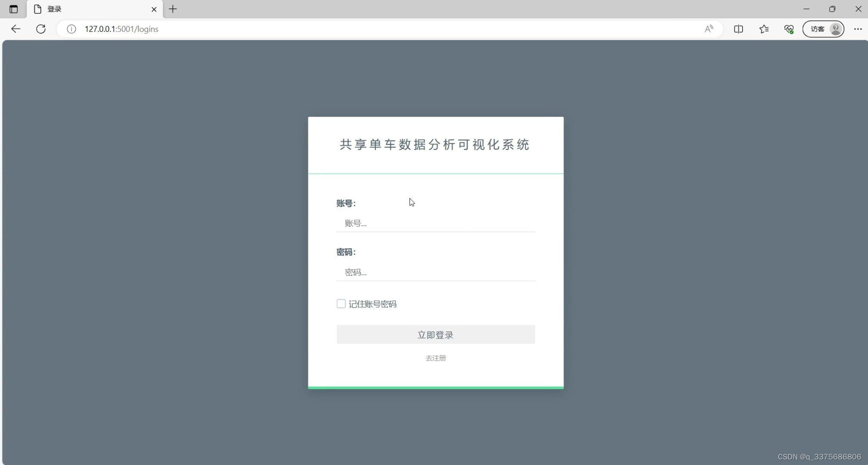Open the Settings and more menu

pyautogui.click(x=857, y=29)
